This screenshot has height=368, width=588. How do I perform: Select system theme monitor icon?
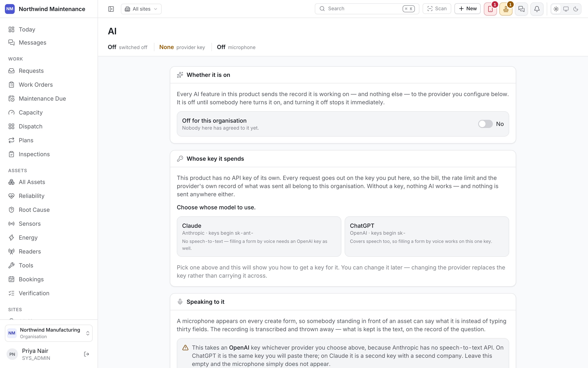point(566,9)
